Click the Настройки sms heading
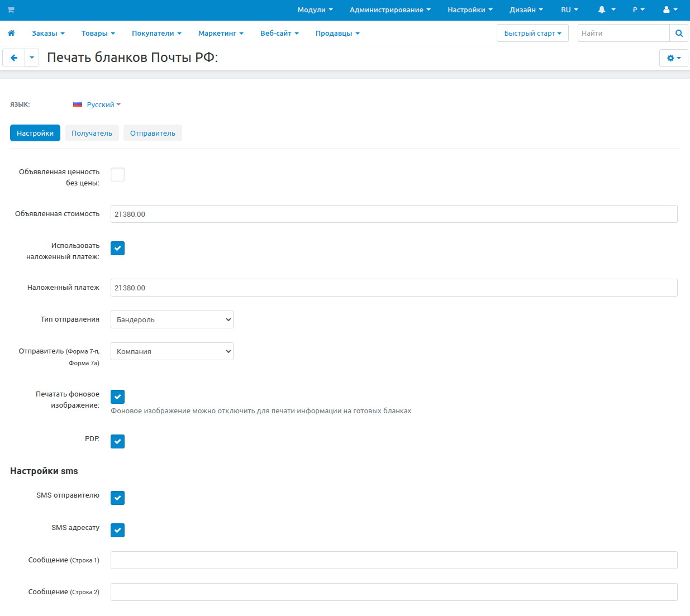Screen dimensions: 690x616 click(x=44, y=471)
